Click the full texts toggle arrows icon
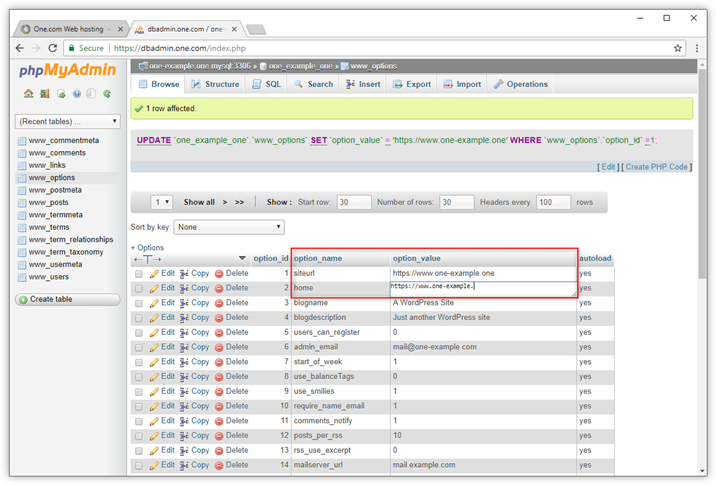Viewport: 716px width, 485px height. [x=147, y=259]
